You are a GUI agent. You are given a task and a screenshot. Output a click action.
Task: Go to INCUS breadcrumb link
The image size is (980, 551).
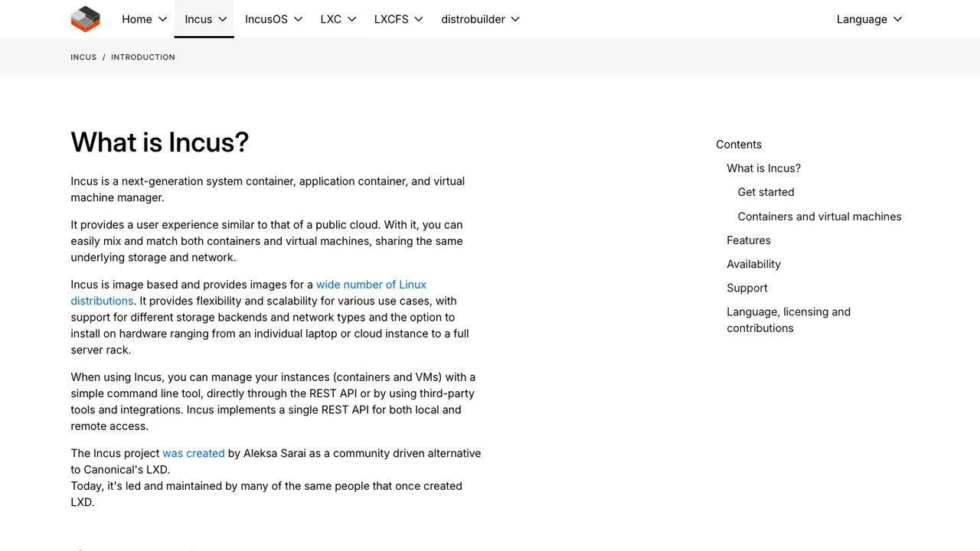point(83,57)
